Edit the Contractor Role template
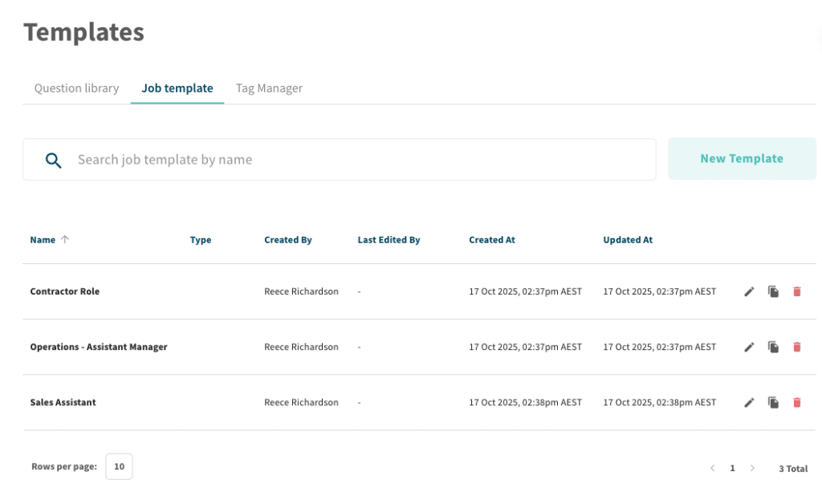822x504 pixels. coord(749,291)
